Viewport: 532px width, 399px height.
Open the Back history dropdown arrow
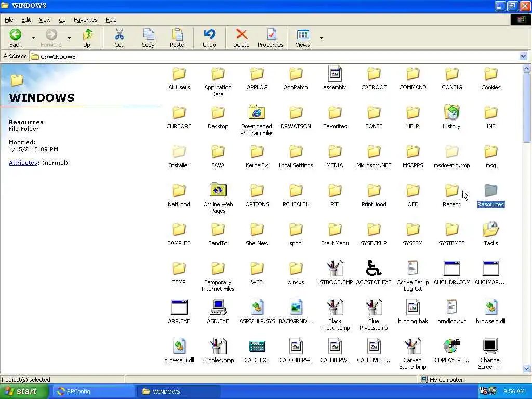pos(33,38)
